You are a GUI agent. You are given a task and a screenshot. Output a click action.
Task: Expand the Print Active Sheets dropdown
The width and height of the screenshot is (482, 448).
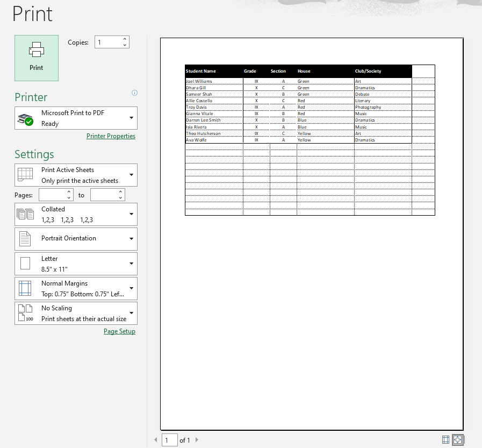click(76, 175)
